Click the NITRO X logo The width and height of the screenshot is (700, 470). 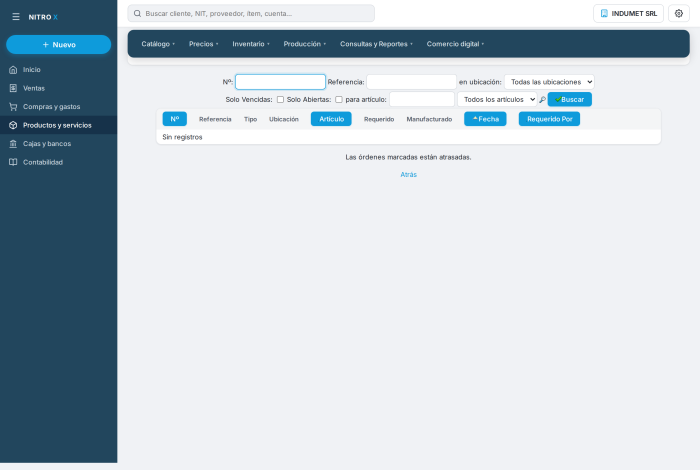(x=43, y=17)
